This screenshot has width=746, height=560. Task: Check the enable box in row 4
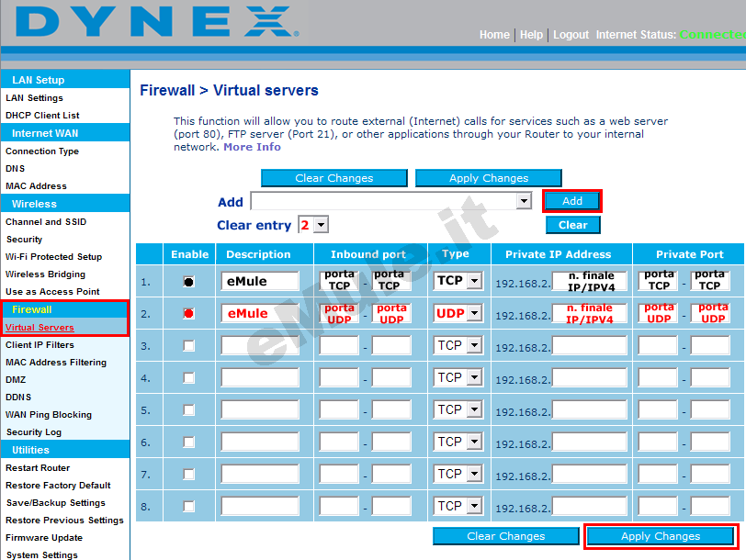188,378
